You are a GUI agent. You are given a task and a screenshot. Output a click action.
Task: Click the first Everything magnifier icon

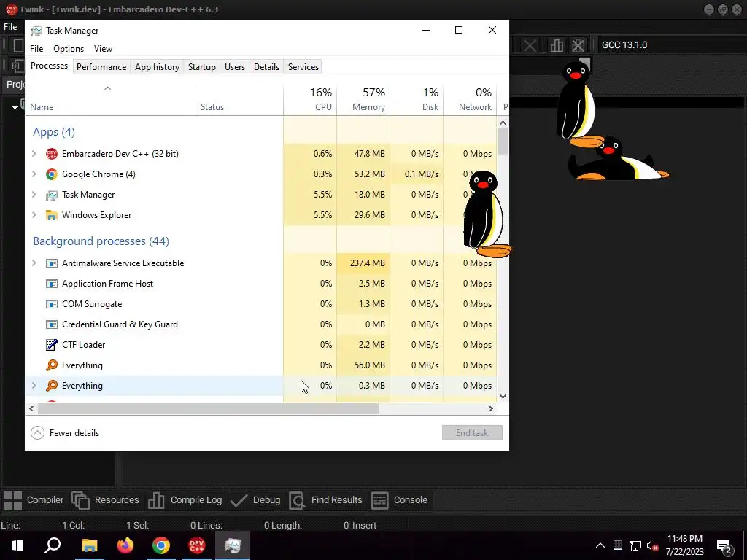pyautogui.click(x=52, y=365)
